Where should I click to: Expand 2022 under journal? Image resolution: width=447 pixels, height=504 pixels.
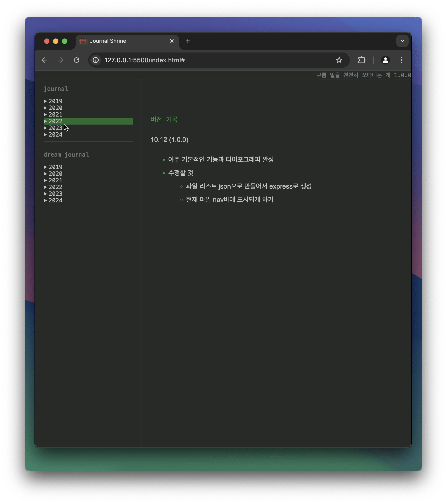[55, 121]
